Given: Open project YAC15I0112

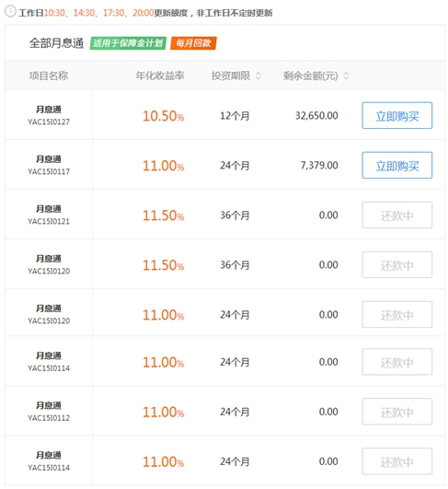Looking at the screenshot, I should pyautogui.click(x=49, y=418).
